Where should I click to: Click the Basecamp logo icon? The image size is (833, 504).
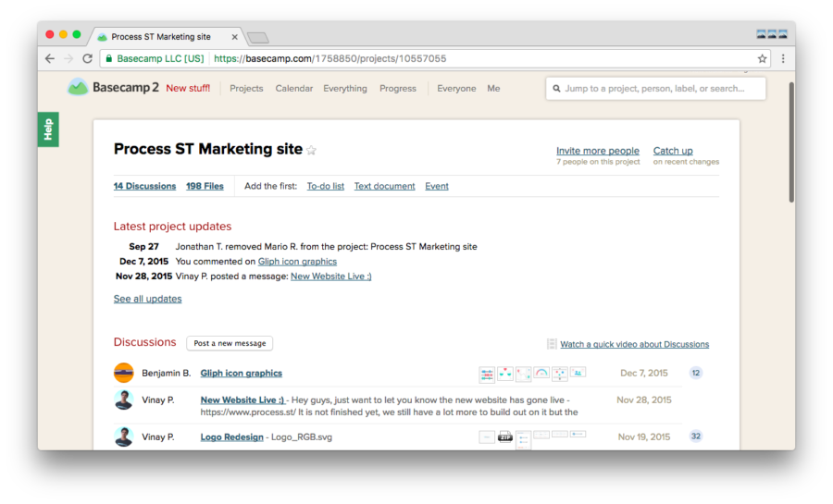(78, 87)
